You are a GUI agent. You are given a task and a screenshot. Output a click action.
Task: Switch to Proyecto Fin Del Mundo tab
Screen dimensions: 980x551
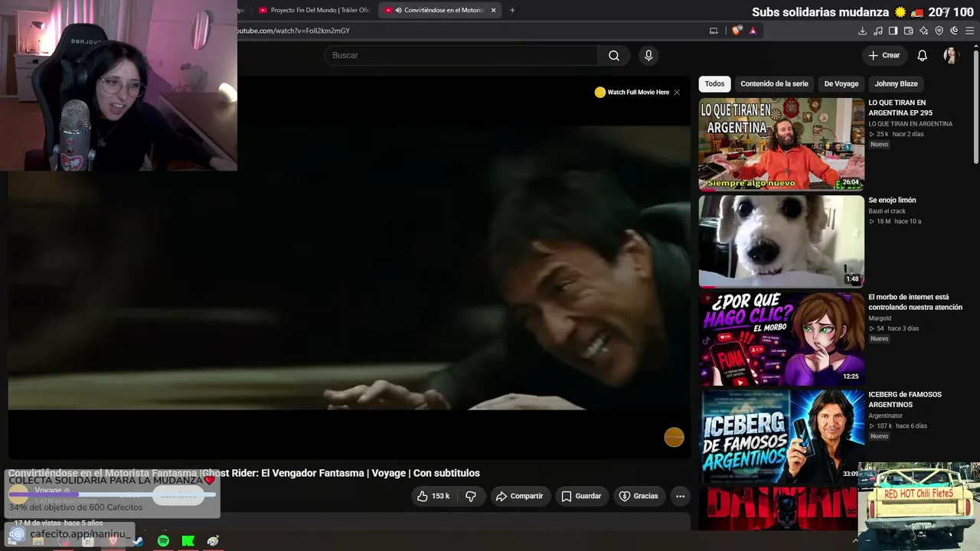tap(314, 10)
